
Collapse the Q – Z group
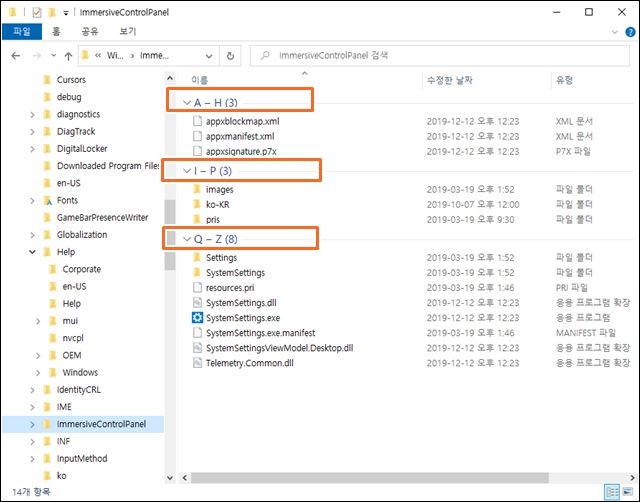click(x=187, y=239)
